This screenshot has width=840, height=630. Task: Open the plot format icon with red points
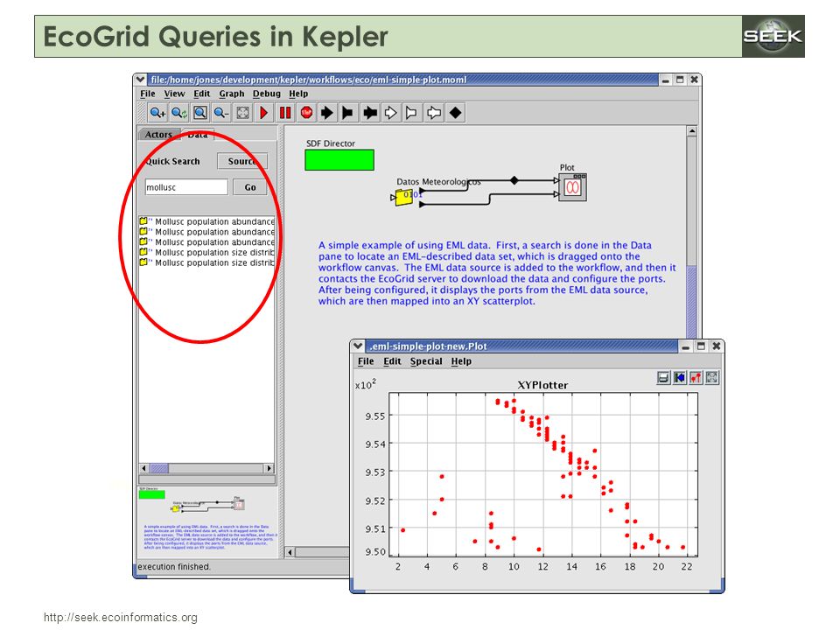[x=696, y=378]
